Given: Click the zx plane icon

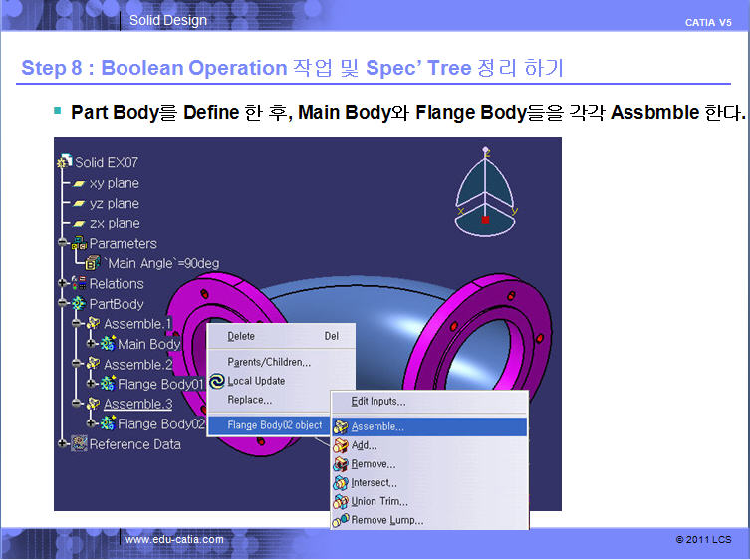Looking at the screenshot, I should point(79,223).
